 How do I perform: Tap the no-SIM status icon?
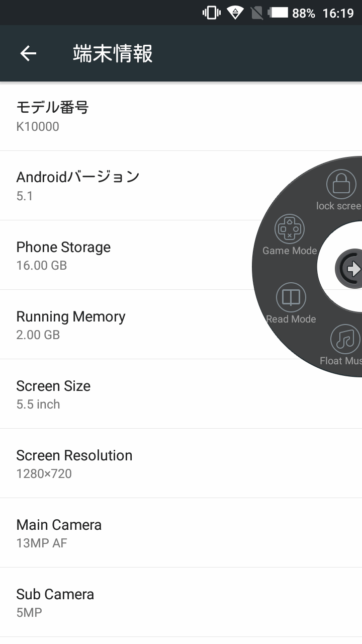(x=256, y=13)
